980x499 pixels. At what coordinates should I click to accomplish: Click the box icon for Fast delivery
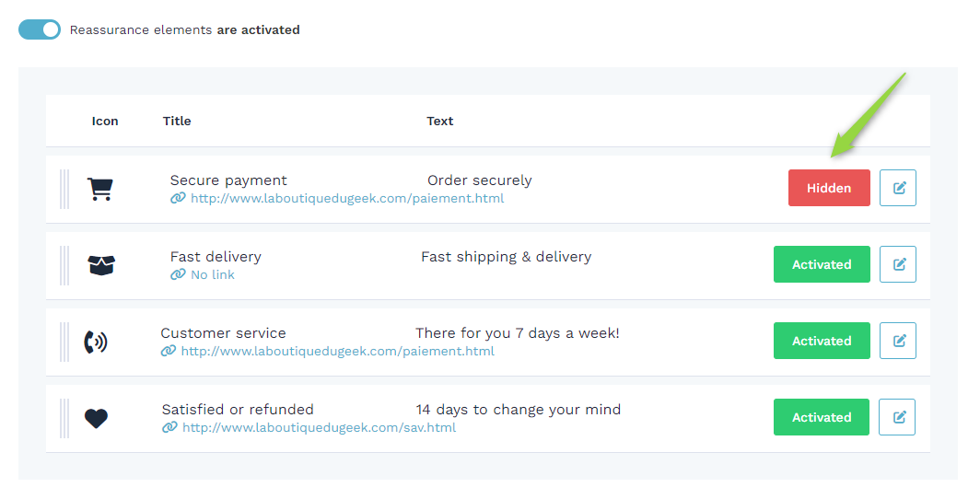(x=101, y=265)
